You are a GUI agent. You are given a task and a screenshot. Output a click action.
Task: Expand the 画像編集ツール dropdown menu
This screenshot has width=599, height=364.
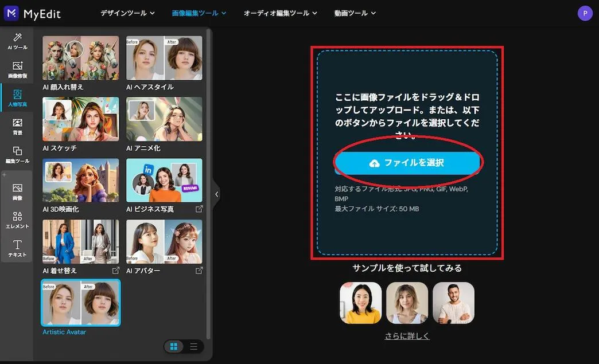pyautogui.click(x=199, y=13)
